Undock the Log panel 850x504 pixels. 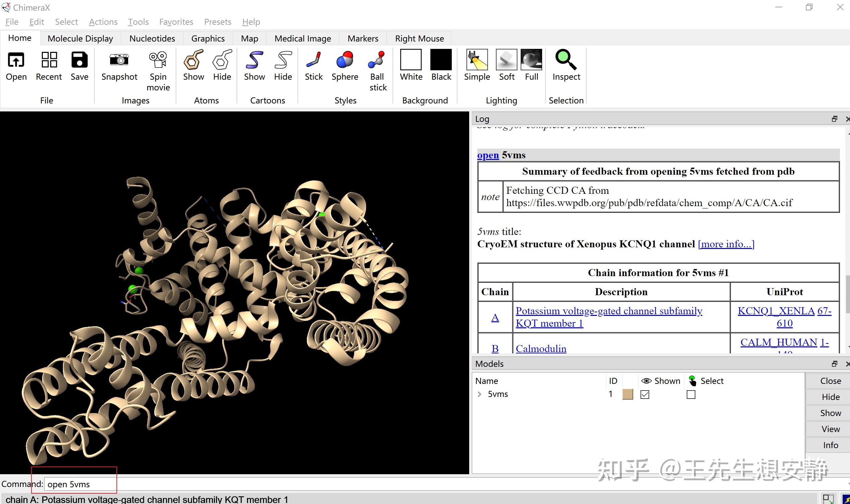click(x=834, y=119)
